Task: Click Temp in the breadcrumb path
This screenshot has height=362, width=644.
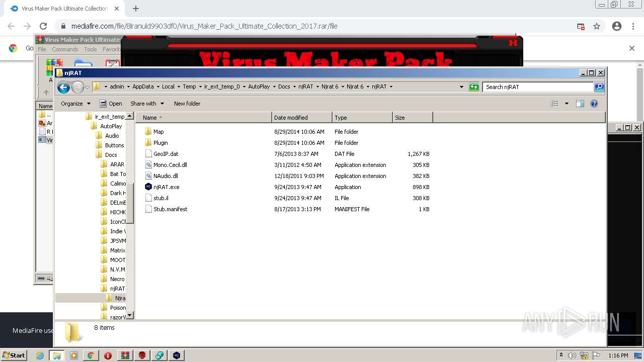Action: tap(189, 86)
